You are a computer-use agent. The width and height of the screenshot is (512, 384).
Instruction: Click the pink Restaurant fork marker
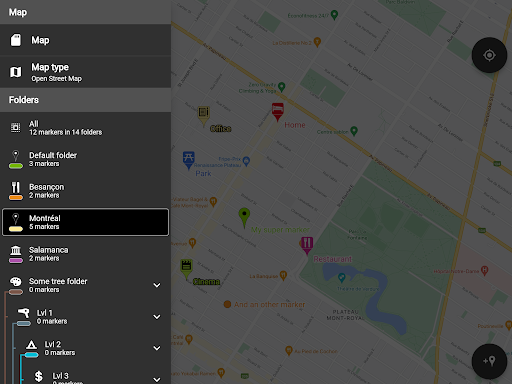307,246
